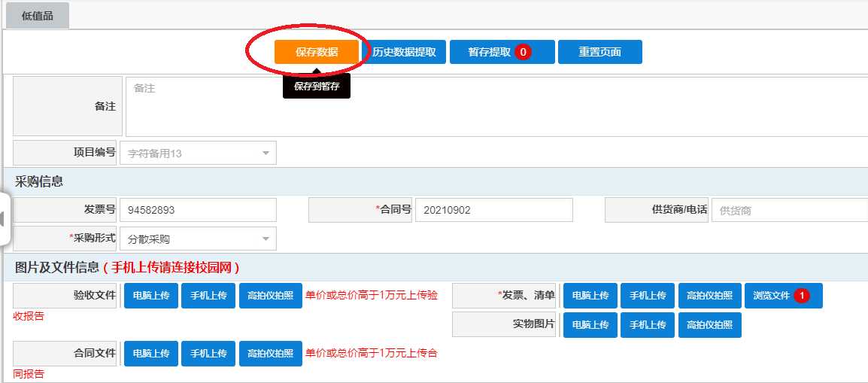Screen dimensions: 868x383
Task: Click 手机上传 for 实物图片
Action: [x=648, y=325]
